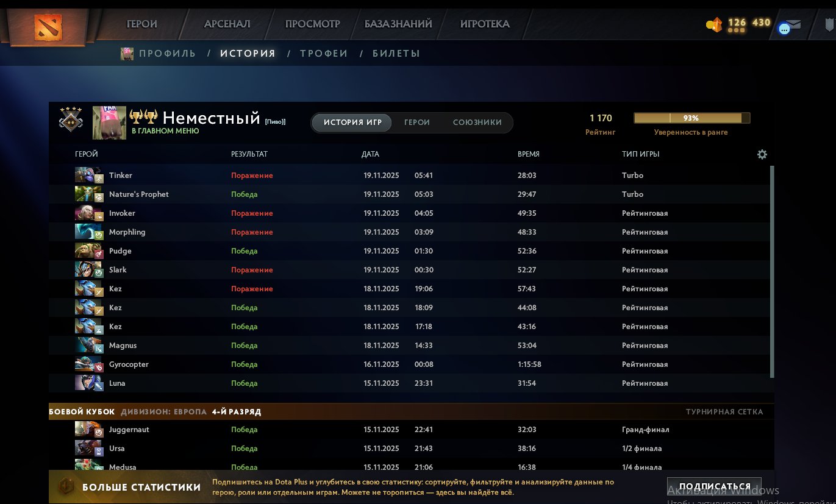Image resolution: width=836 pixels, height=504 pixels.
Task: Click the rank confidence 93% progress bar
Action: click(x=691, y=117)
